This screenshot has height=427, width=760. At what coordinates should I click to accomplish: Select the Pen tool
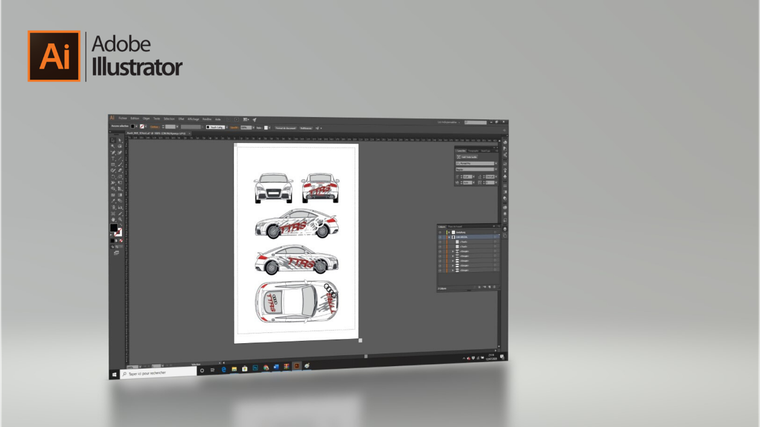[x=113, y=152]
